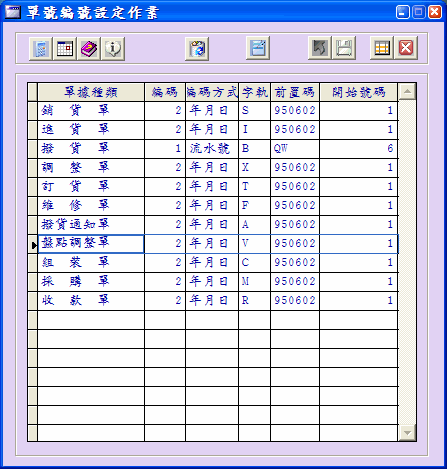
Task: Click the undo arrow toolbar icon
Action: coord(320,48)
